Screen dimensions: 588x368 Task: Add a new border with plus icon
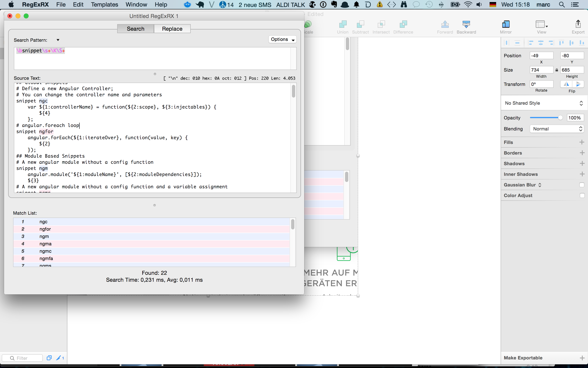[582, 153]
